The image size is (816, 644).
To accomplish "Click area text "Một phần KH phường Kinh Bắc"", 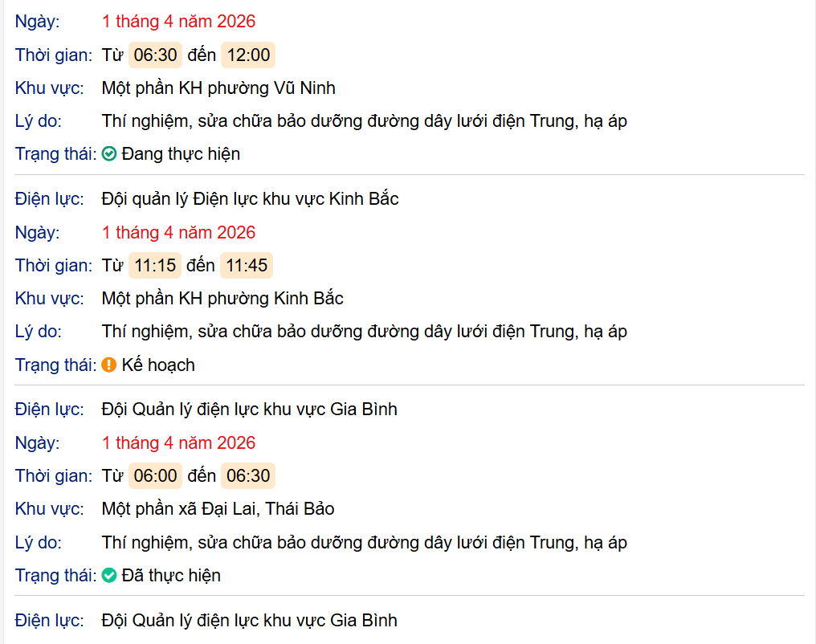I will coord(222,299).
